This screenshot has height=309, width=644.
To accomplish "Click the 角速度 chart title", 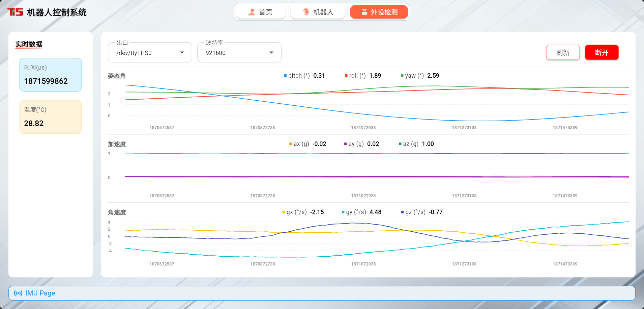I will pyautogui.click(x=117, y=212).
